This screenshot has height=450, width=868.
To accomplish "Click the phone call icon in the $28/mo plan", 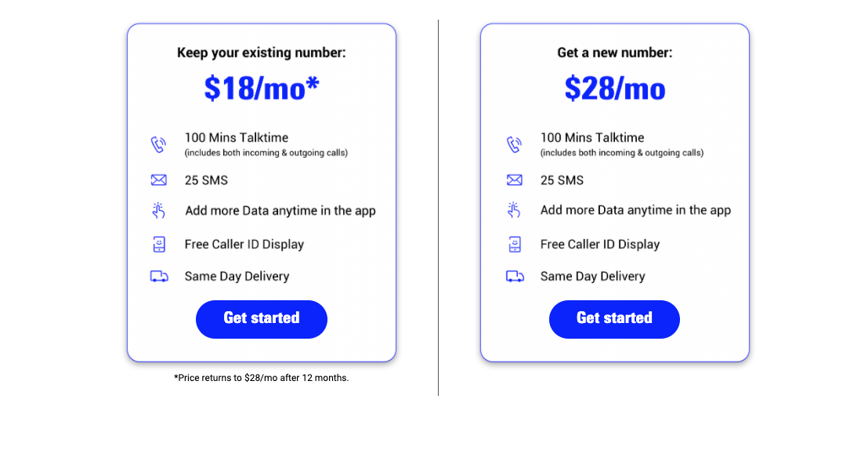I will [514, 144].
